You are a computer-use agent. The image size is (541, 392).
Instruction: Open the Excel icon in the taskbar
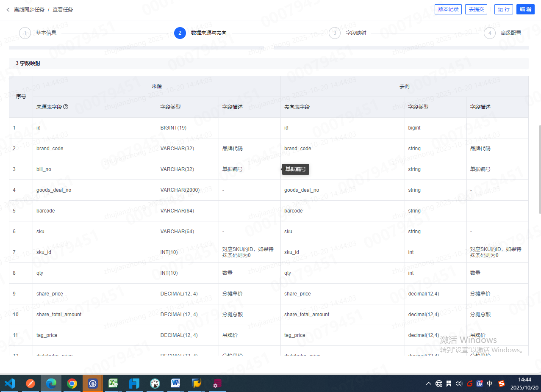[x=114, y=384]
